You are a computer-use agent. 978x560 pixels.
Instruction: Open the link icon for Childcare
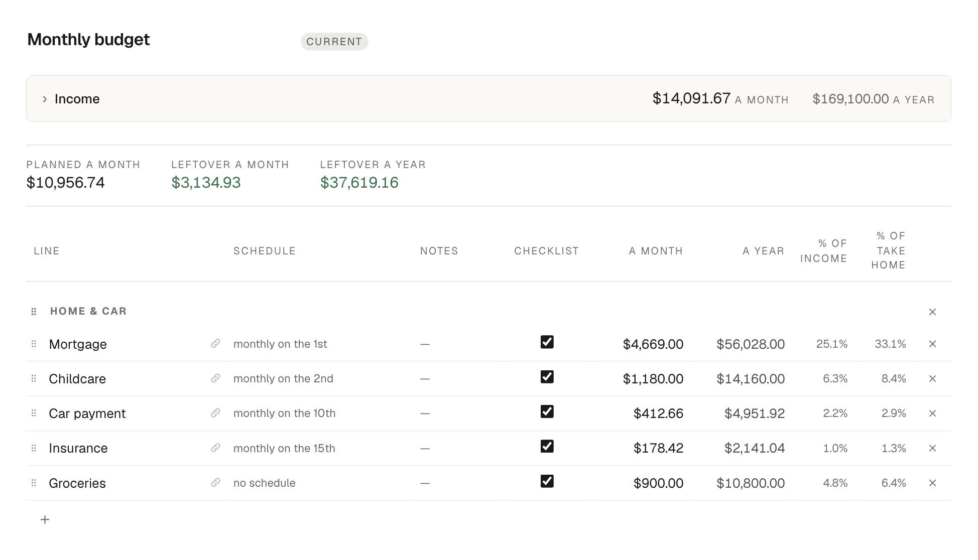point(215,378)
